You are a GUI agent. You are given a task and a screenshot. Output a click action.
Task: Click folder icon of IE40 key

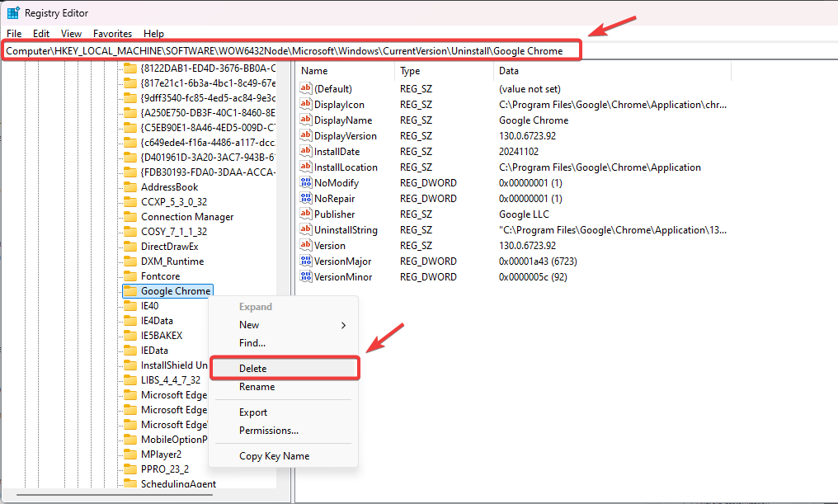click(130, 306)
